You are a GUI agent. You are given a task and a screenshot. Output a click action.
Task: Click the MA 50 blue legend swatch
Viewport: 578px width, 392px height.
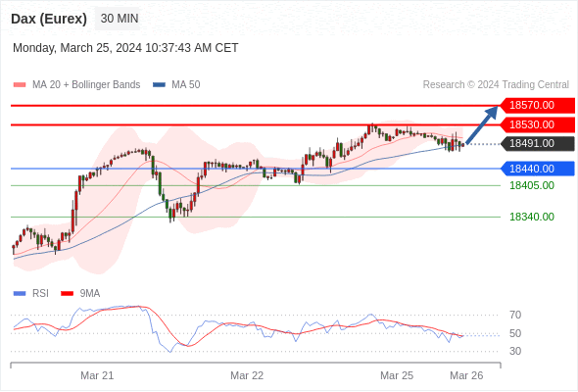160,85
